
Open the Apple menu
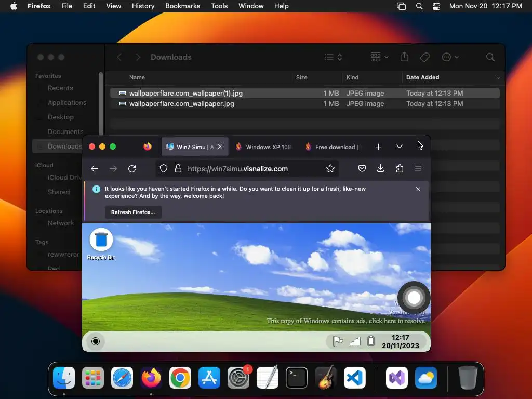click(14, 6)
